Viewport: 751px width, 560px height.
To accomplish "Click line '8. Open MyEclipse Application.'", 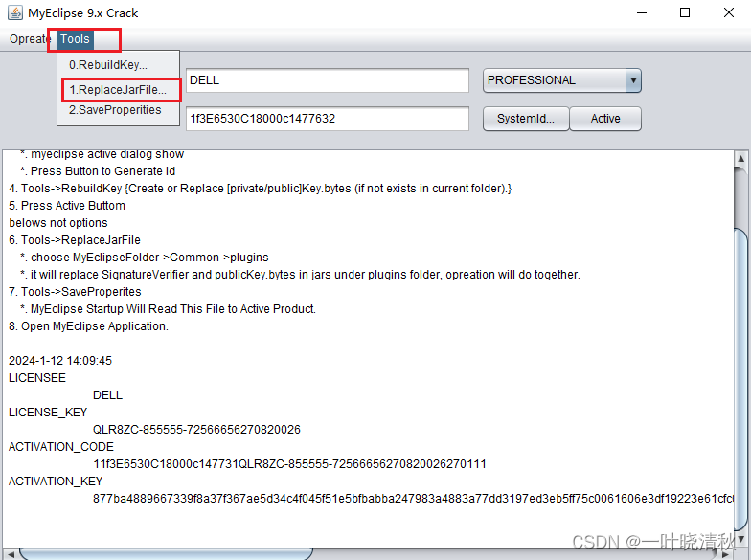I will pyautogui.click(x=88, y=326).
